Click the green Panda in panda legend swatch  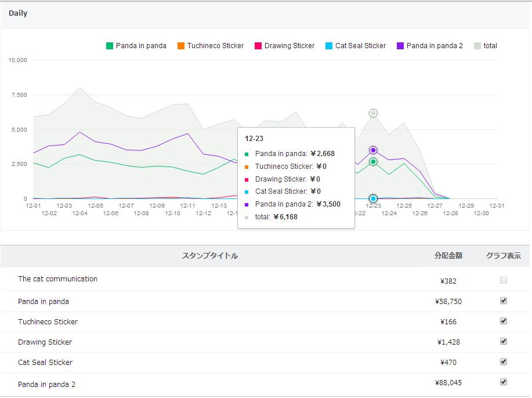[x=110, y=46]
